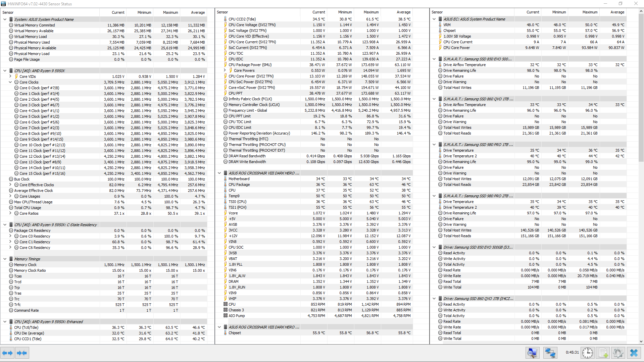Image resolution: width=644 pixels, height=362 pixels.
Task: Click the scrollbar up arrow on right edge
Action: click(x=641, y=11)
